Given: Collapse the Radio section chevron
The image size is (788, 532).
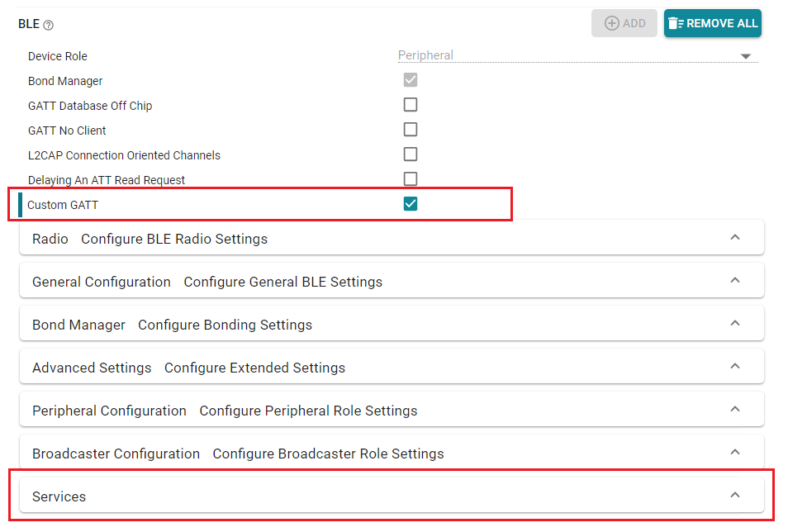Looking at the screenshot, I should [734, 238].
